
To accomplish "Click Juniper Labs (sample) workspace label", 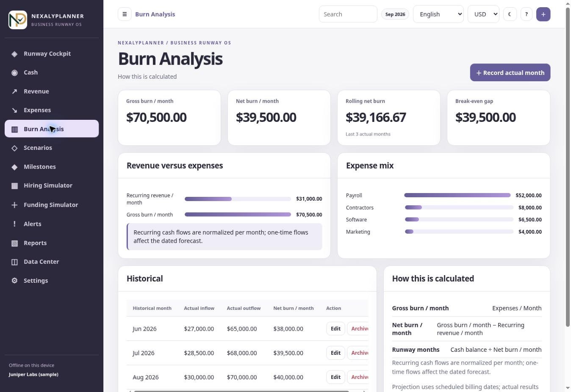I will tap(33, 374).
